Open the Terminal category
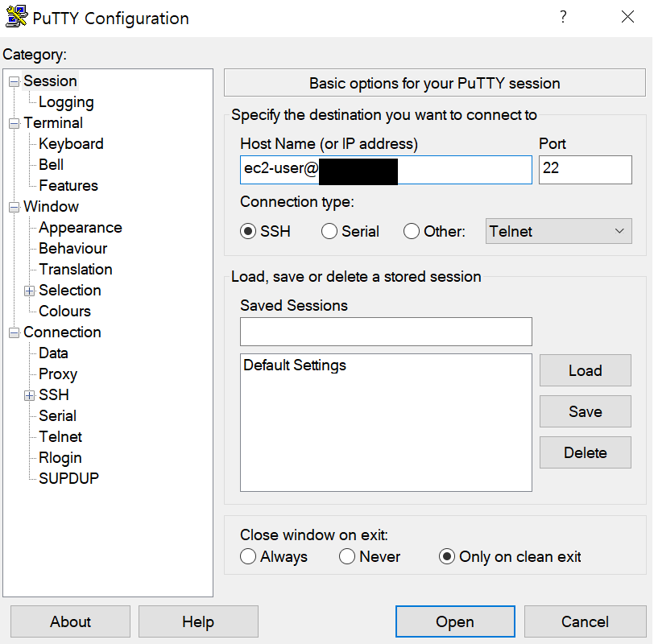This screenshot has width=654, height=644. pyautogui.click(x=53, y=123)
